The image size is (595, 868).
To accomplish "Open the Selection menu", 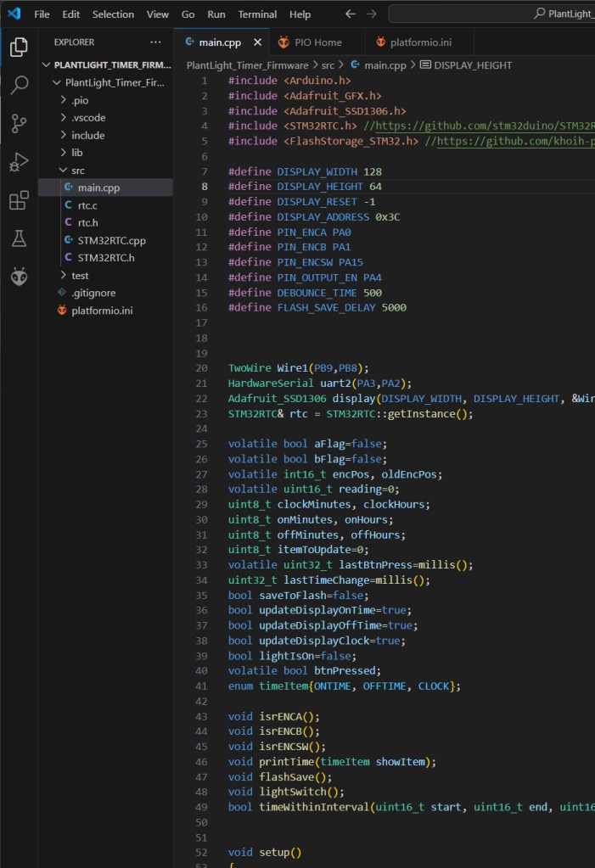I will [x=113, y=14].
